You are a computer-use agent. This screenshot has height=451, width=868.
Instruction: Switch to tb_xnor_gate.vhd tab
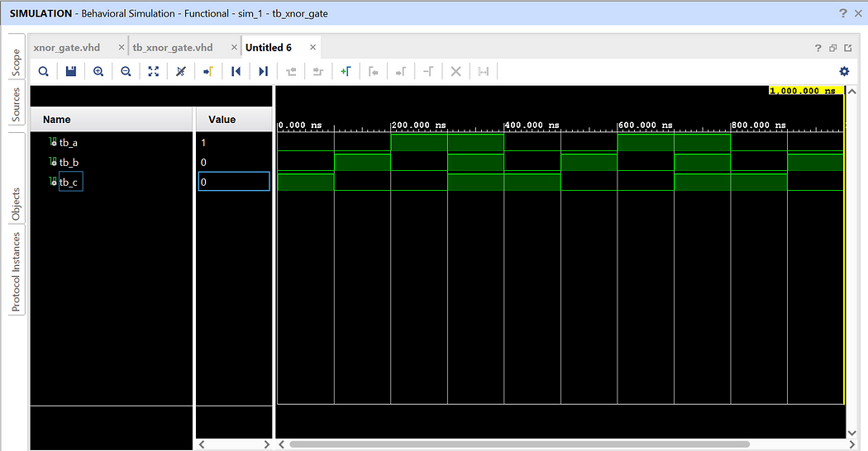click(x=173, y=48)
